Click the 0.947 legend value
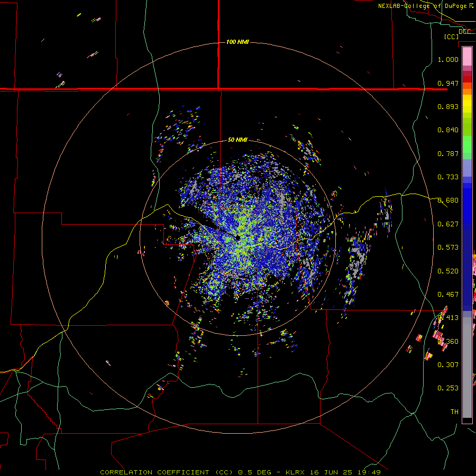The image size is (476, 476). coord(448,83)
